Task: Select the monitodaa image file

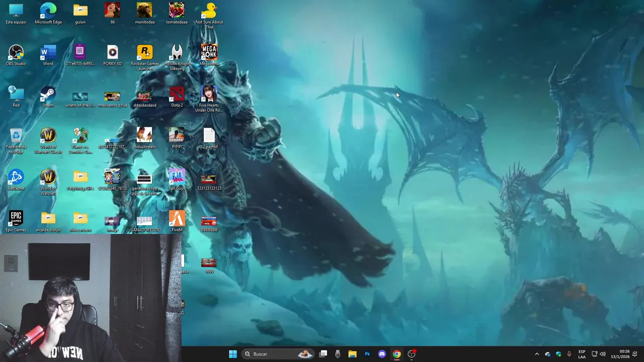Action: coord(144,14)
